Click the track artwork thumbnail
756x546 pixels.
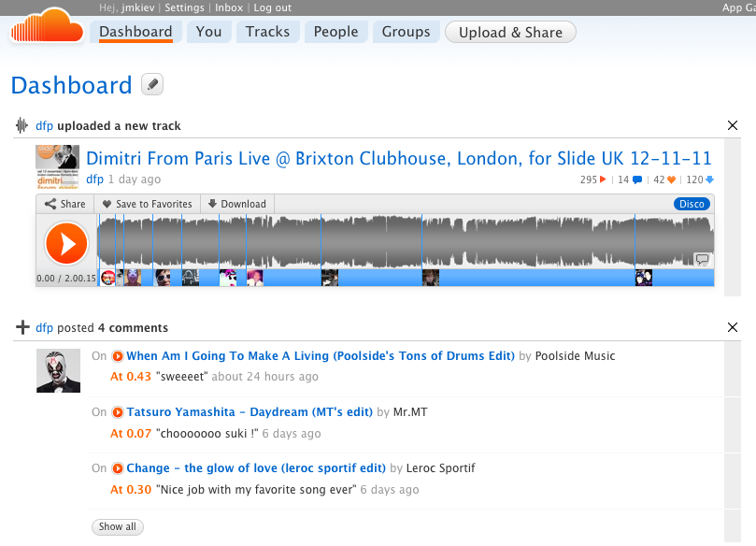coord(58,166)
